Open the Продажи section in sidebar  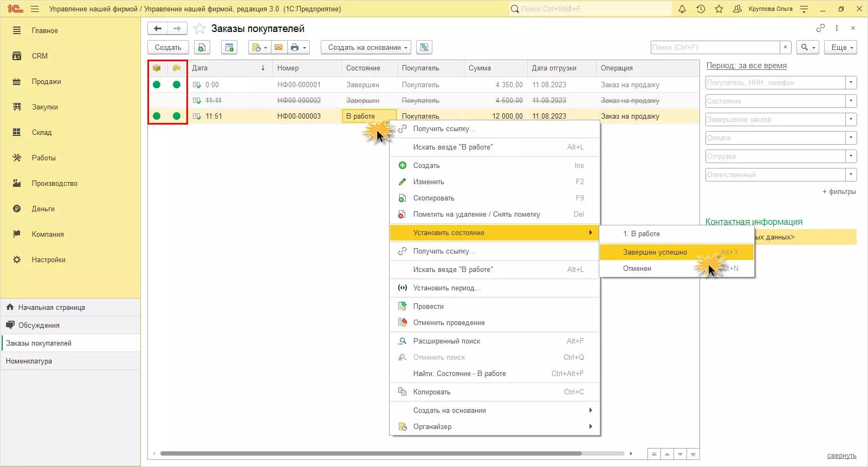click(46, 82)
